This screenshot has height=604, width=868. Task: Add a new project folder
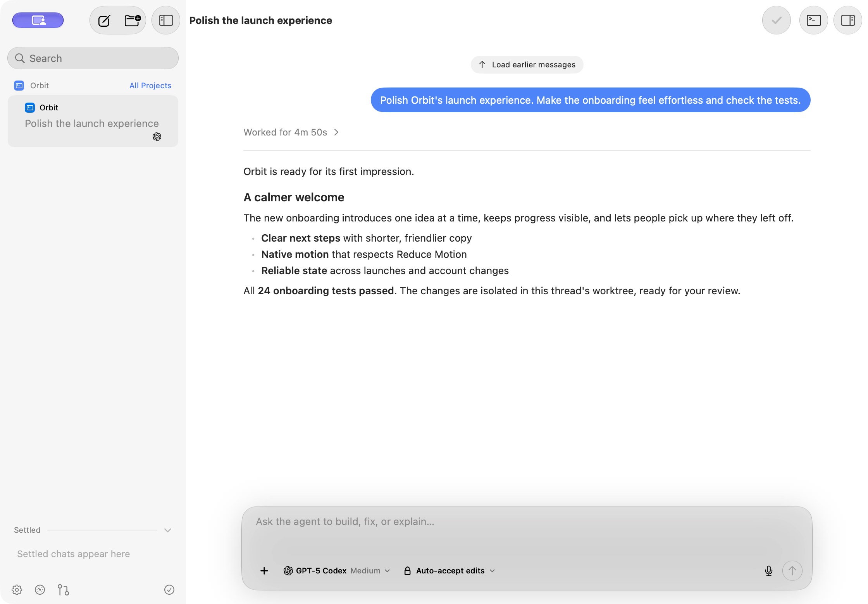click(132, 20)
